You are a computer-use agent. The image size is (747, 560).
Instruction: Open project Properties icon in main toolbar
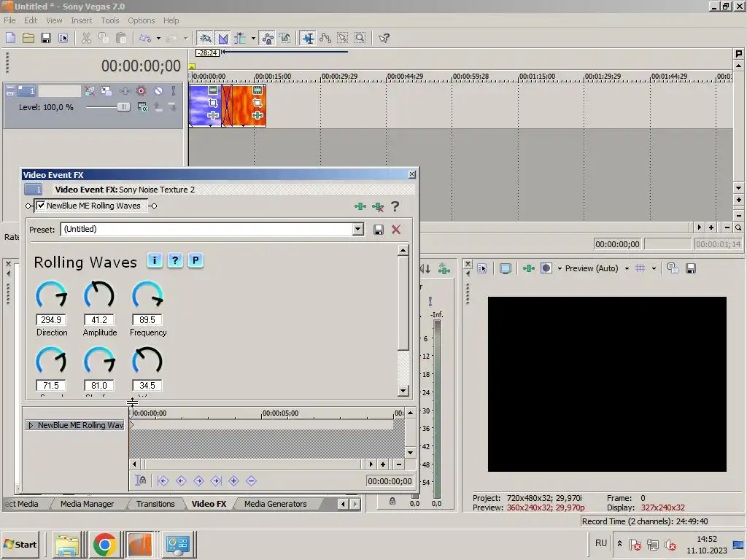tap(63, 38)
